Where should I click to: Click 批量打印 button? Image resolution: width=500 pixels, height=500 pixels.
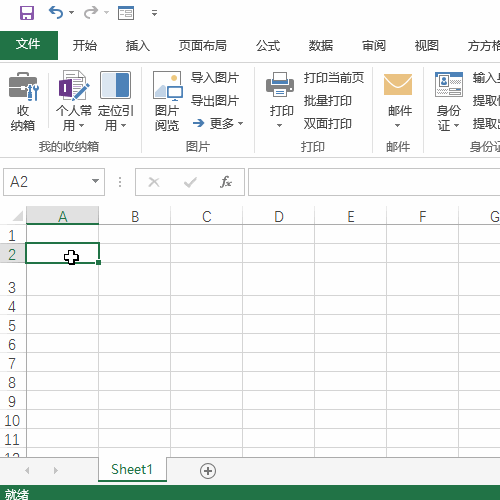point(328,101)
